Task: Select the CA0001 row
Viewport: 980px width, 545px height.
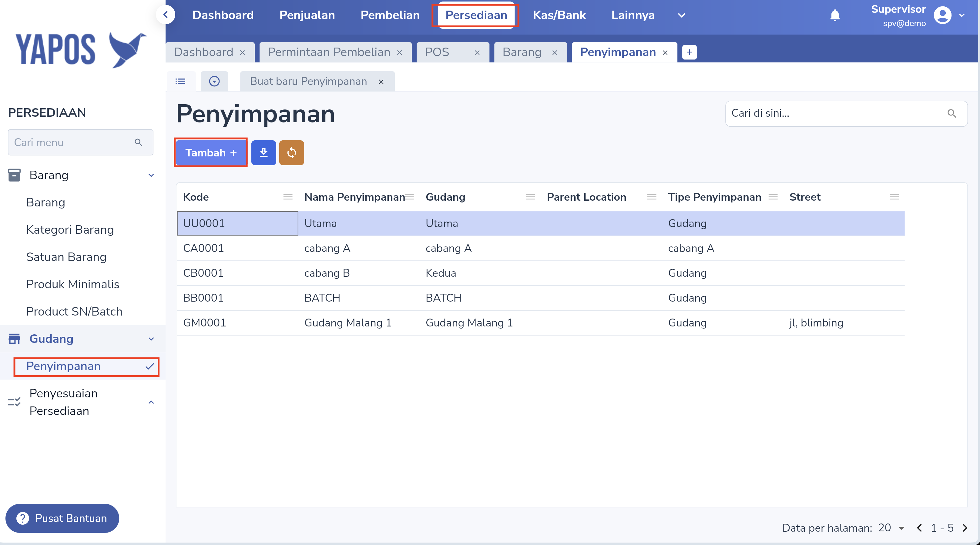Action: 540,248
